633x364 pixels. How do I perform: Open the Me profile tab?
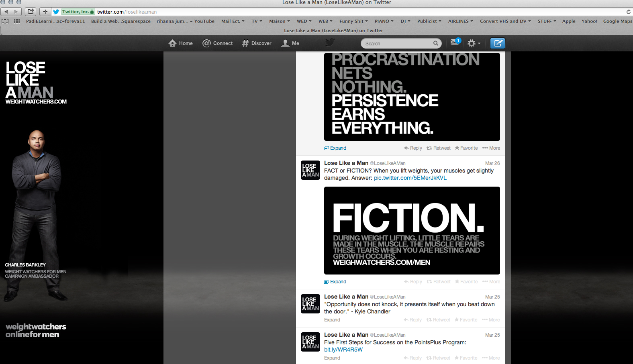(x=290, y=43)
